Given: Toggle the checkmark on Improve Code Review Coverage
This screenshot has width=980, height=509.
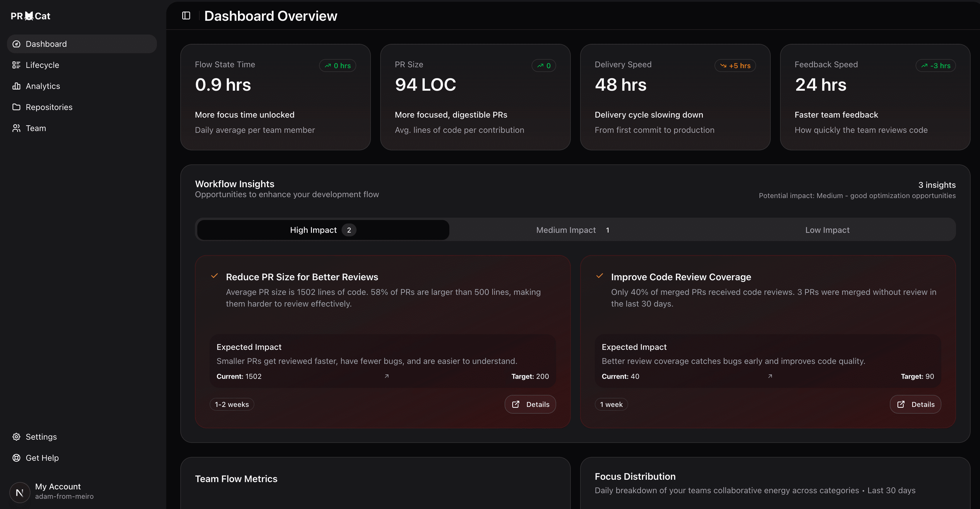Looking at the screenshot, I should [599, 276].
